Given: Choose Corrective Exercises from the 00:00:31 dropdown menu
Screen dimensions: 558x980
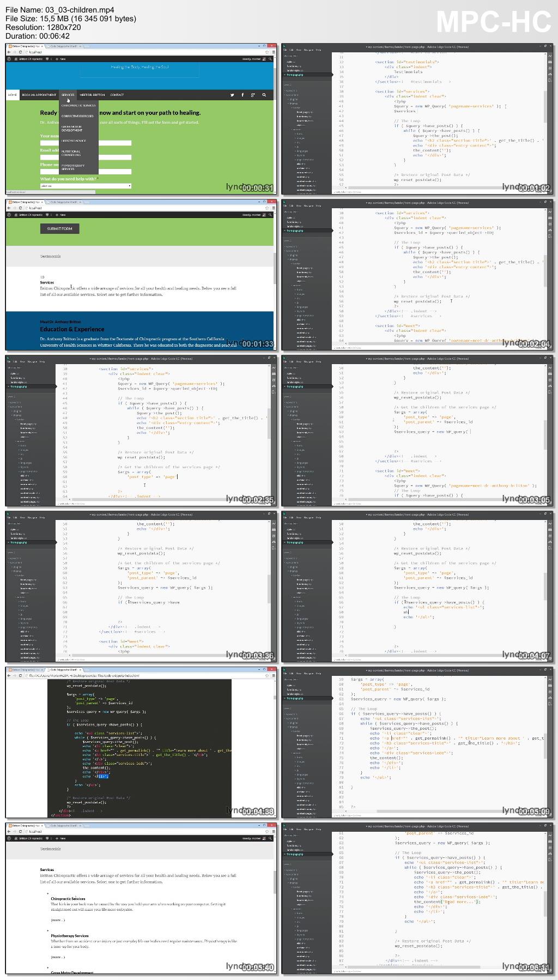Looking at the screenshot, I should [x=78, y=116].
